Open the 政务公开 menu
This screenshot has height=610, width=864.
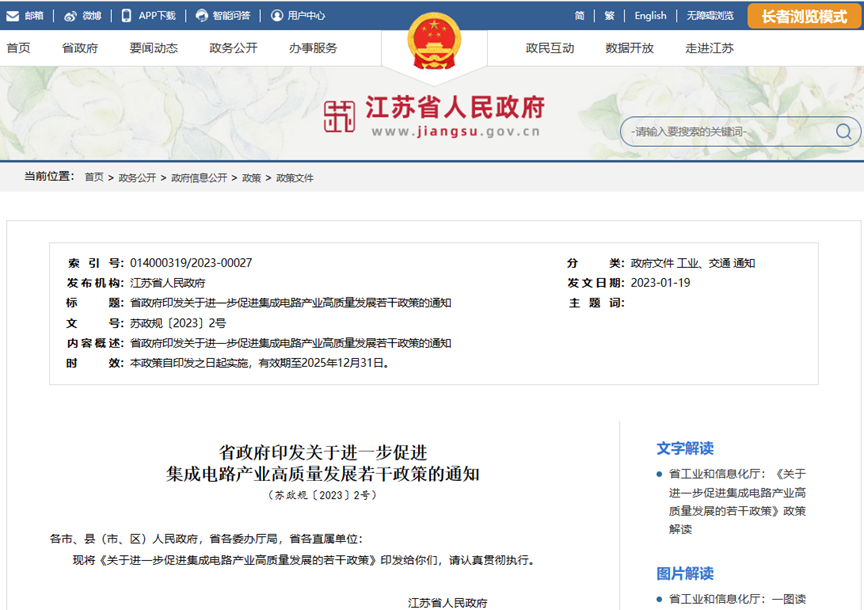tap(234, 48)
